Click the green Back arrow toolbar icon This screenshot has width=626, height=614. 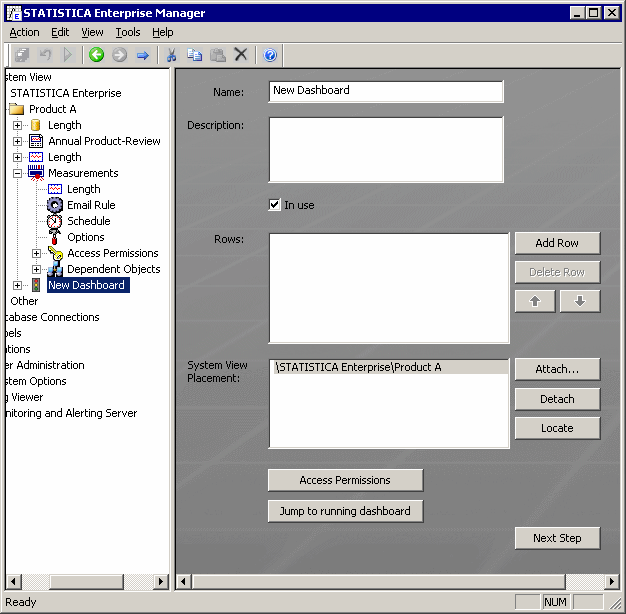pyautogui.click(x=96, y=55)
